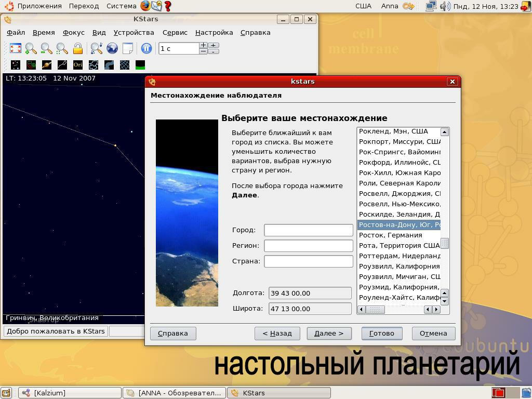
Task: Click the Долгота field '39 43 00.00'
Action: point(310,293)
